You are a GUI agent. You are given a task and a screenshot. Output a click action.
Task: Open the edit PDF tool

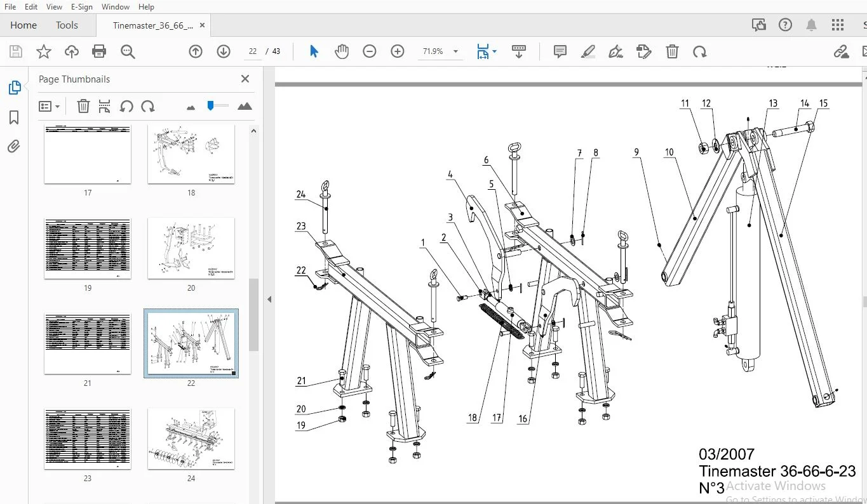coord(644,51)
